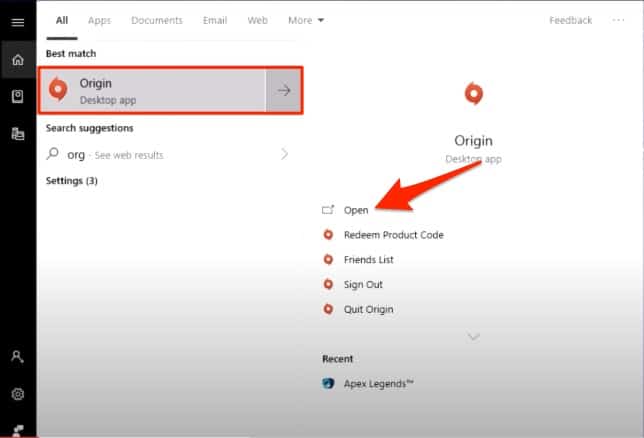The width and height of the screenshot is (644, 438).
Task: Click the arrow next to the Origin result
Action: 284,90
